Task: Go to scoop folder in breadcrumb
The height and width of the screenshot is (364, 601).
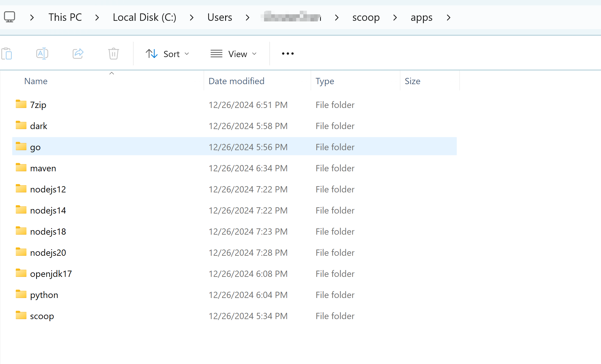Action: 366,17
